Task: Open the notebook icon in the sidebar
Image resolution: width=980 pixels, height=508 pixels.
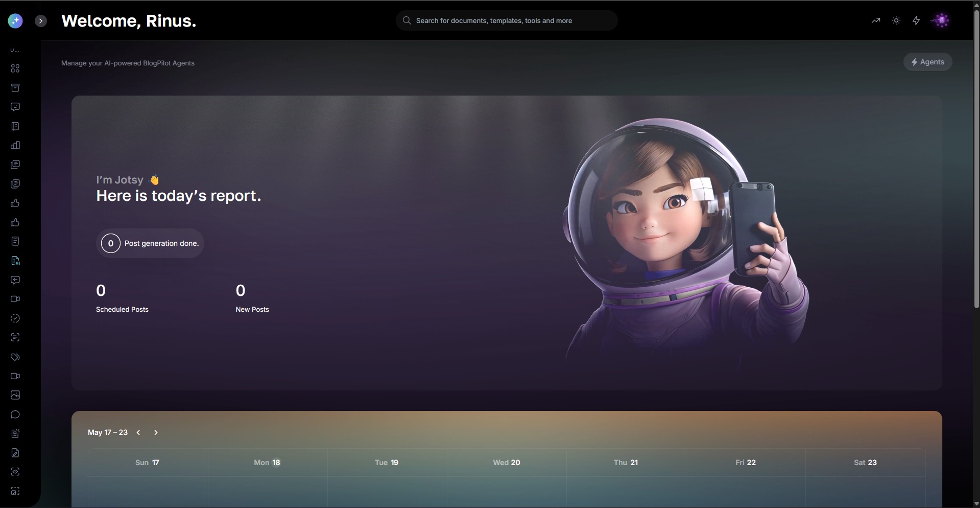Action: click(x=15, y=126)
